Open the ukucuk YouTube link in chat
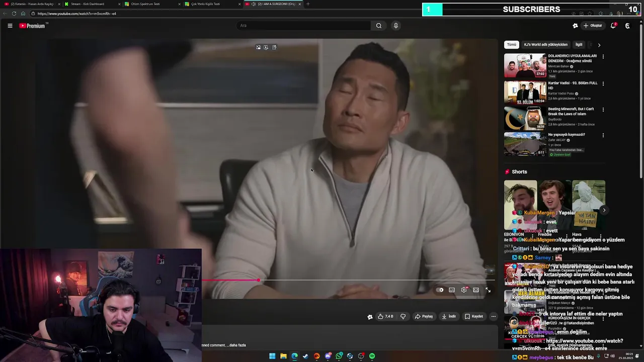Viewport: 644px width, 362px height. point(568,344)
